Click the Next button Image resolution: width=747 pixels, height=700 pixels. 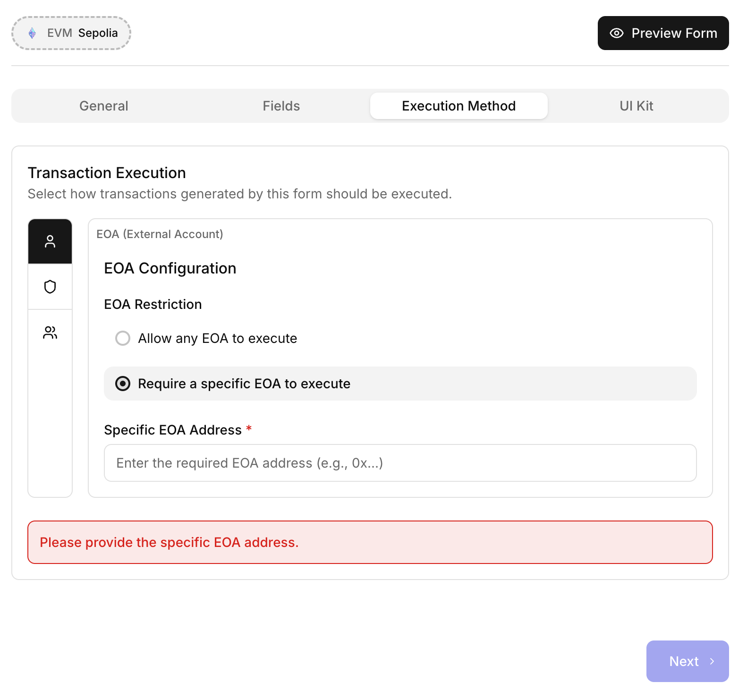[687, 661]
